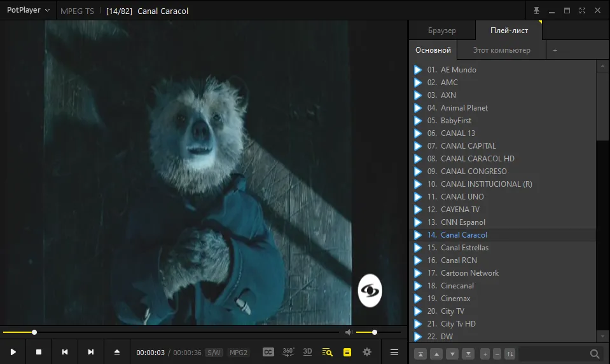The height and width of the screenshot is (364, 610).
Task: Select the active item 14. Canal Caracol
Action: click(x=503, y=235)
